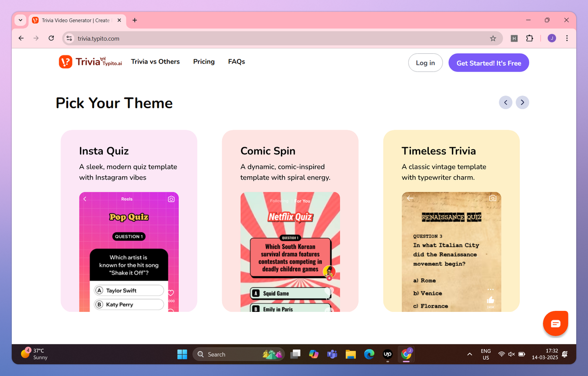Mute audio via the system tray speaker icon
Viewport: 588px width, 376px height.
pyautogui.click(x=512, y=354)
